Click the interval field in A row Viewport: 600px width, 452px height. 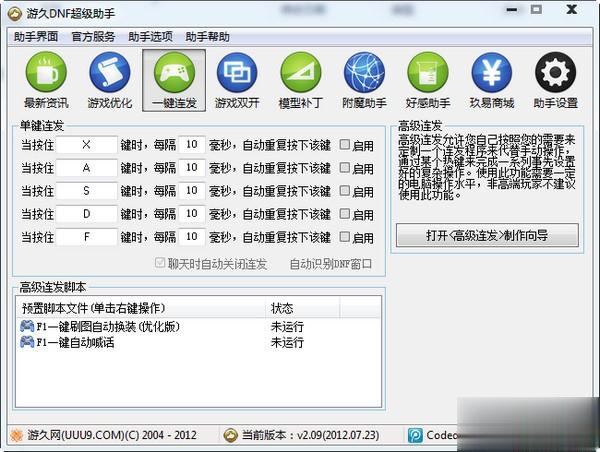[192, 168]
